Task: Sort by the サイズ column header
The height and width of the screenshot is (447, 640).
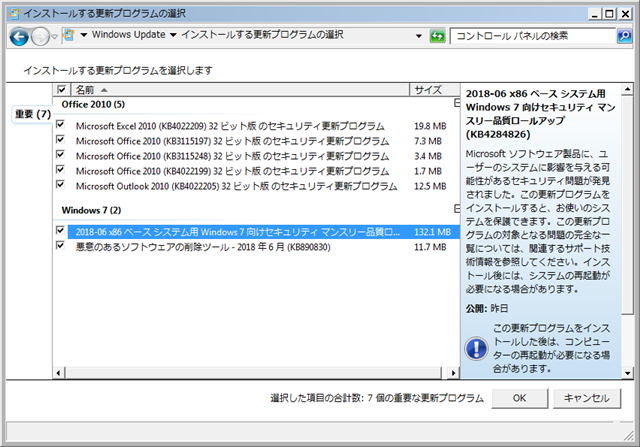Action: (435, 89)
